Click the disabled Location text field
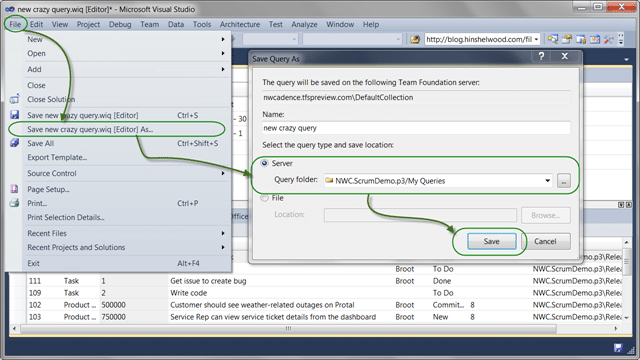The height and width of the screenshot is (360, 640). (420, 215)
